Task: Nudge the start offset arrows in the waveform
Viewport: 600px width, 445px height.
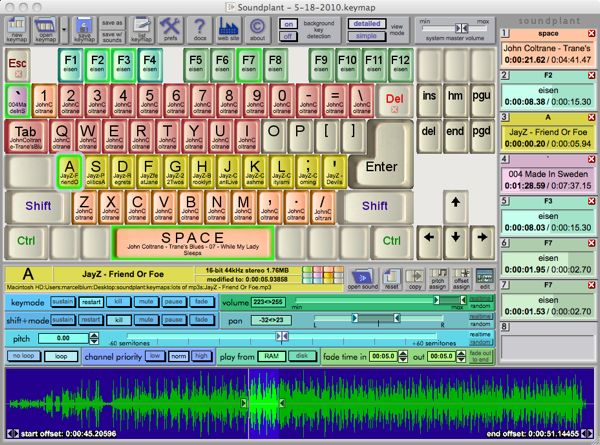Action: coord(13,434)
